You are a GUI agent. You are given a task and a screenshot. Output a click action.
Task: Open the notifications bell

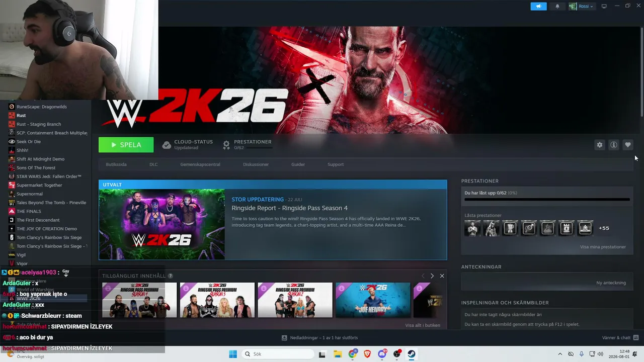click(x=557, y=7)
